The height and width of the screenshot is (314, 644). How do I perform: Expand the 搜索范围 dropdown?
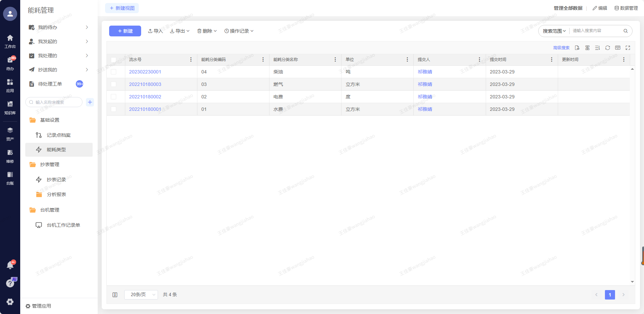tap(554, 31)
